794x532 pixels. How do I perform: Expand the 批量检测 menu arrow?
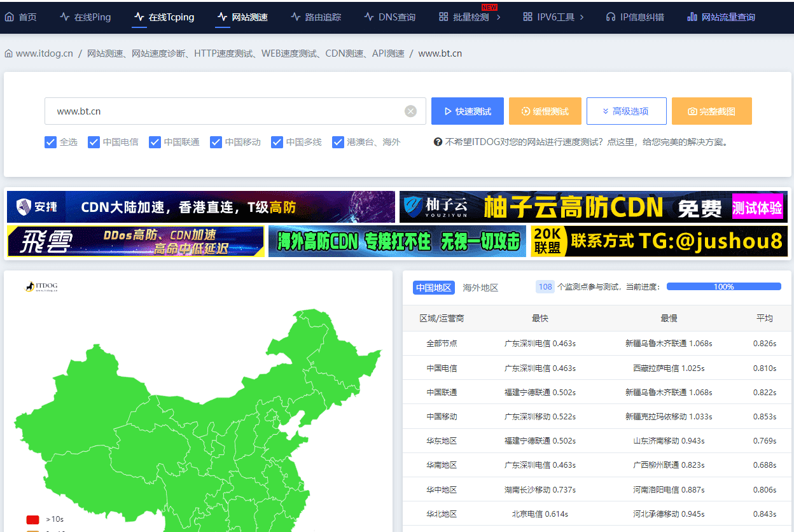(x=498, y=17)
